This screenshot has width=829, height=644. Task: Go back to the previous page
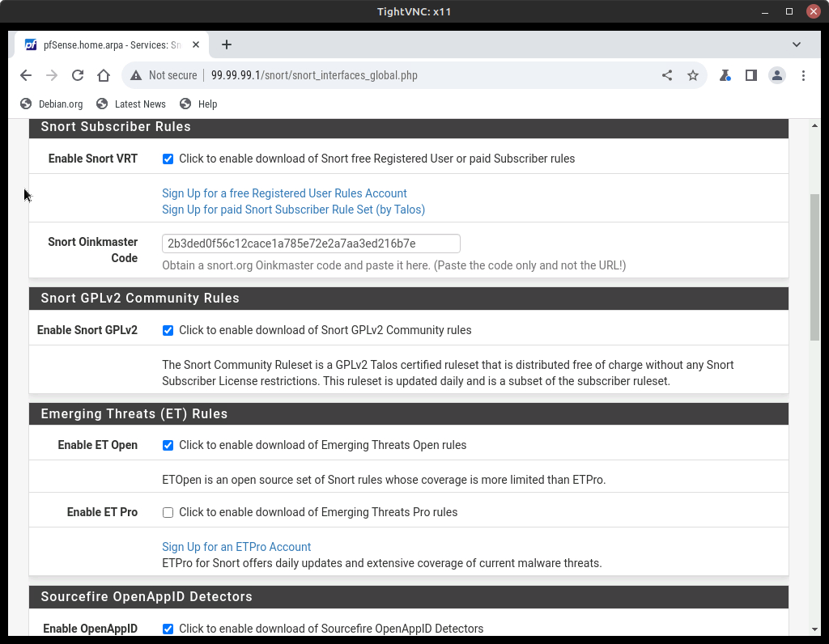25,75
